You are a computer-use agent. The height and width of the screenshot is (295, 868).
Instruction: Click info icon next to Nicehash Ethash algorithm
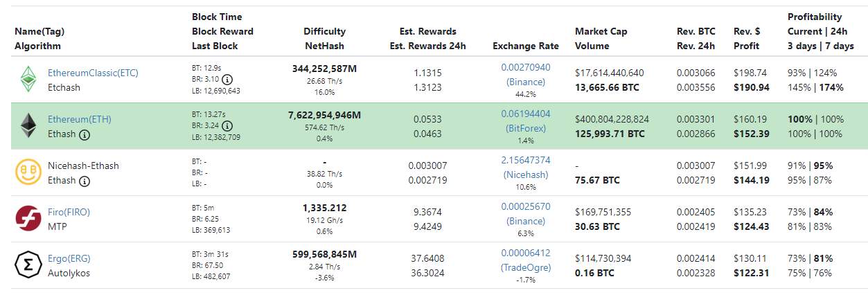tap(85, 181)
